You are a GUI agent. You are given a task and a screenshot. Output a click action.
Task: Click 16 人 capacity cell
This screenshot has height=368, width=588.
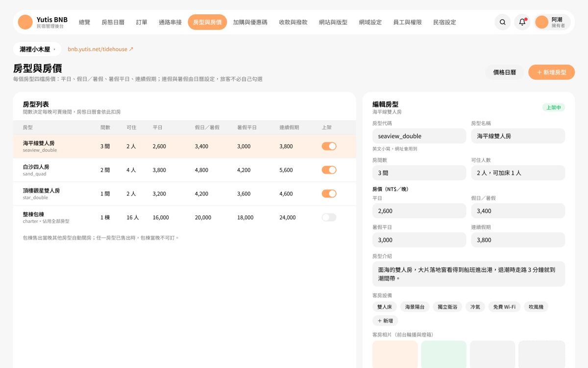(133, 217)
